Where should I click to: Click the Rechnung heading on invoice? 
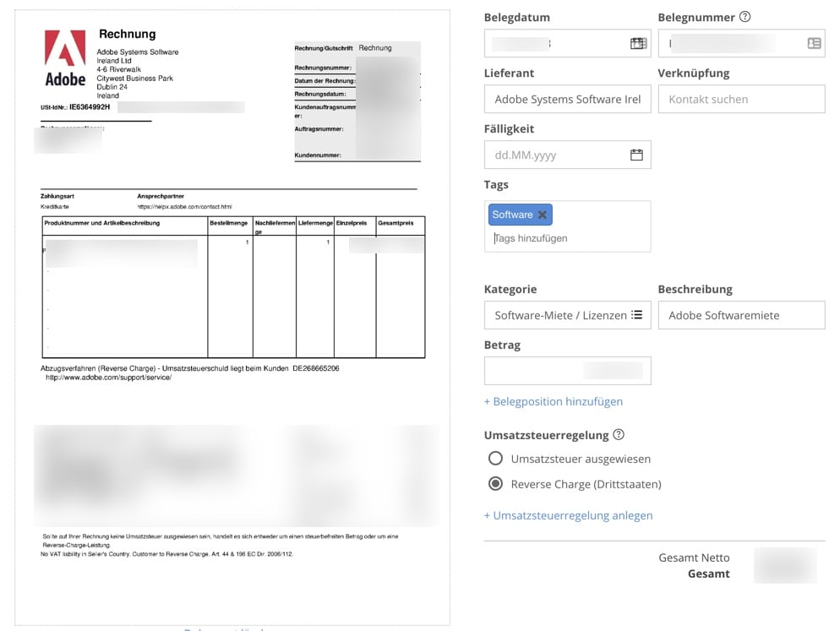[128, 34]
